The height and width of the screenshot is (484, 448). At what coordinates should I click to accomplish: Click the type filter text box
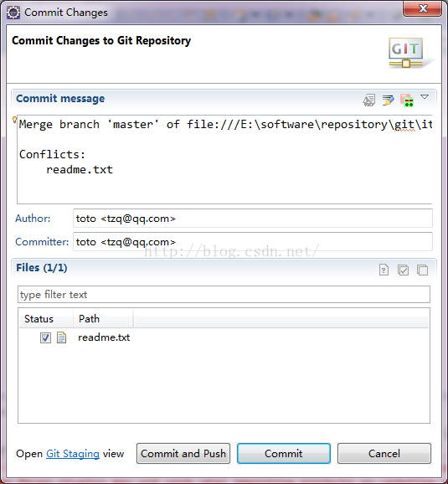coord(224,295)
